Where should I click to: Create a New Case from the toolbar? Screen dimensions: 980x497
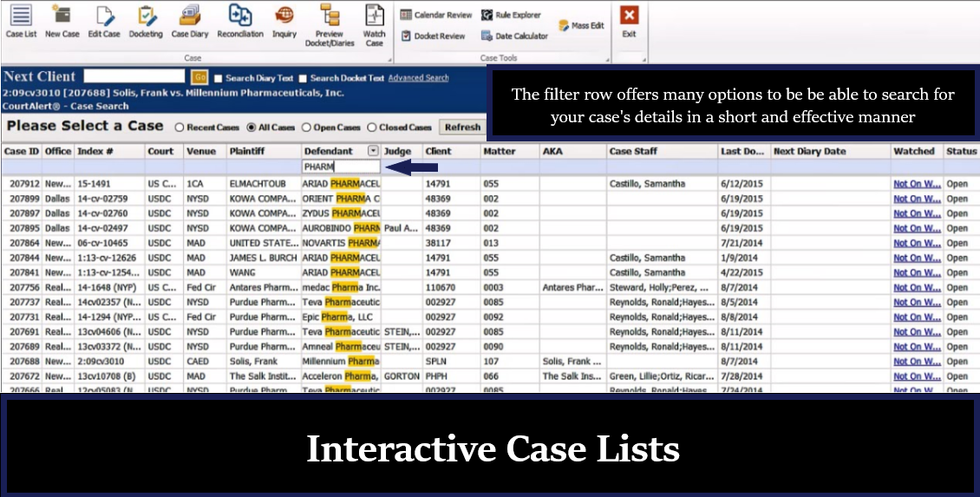(62, 22)
